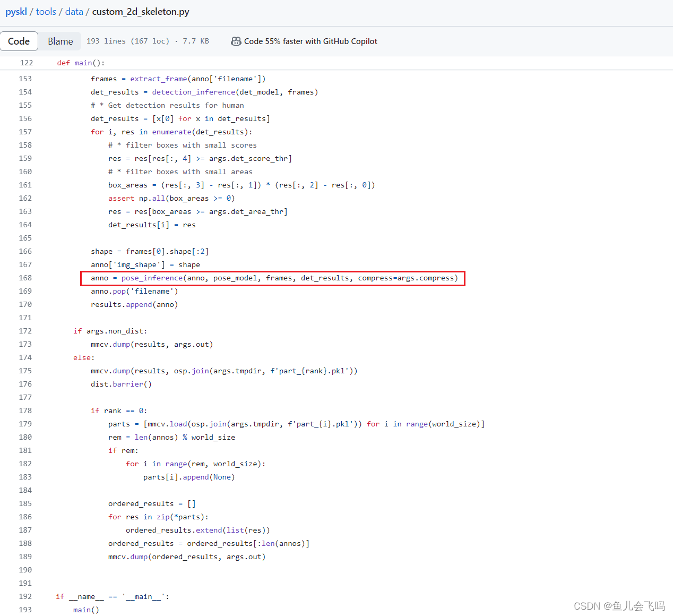Image resolution: width=673 pixels, height=616 pixels.
Task: Select line number 168
Action: [25, 278]
